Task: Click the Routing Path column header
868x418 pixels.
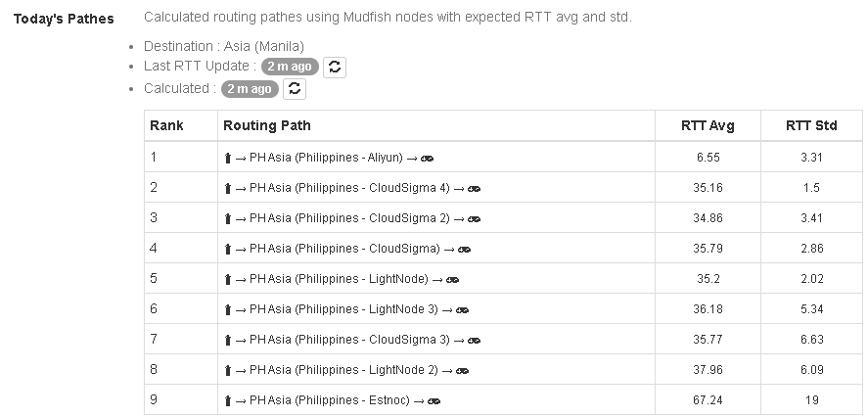Action: click(267, 125)
